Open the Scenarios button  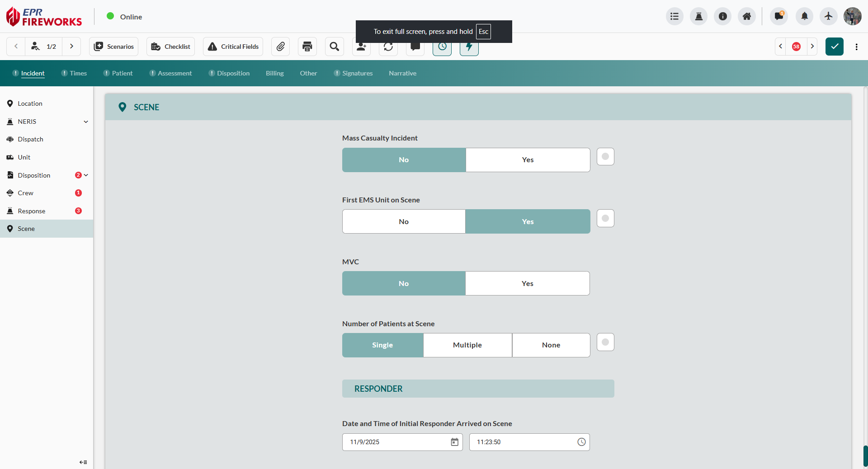coord(113,47)
